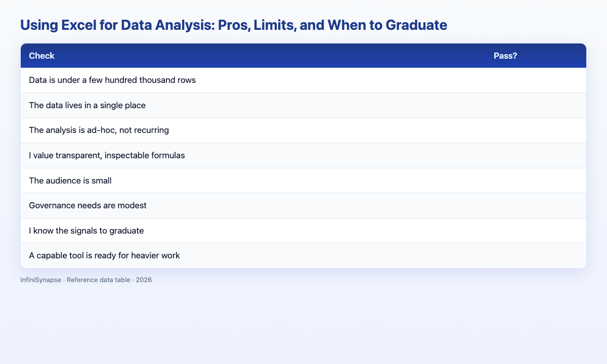The width and height of the screenshot is (607, 364).
Task: Click the page title about Using Excel
Action: pos(234,26)
